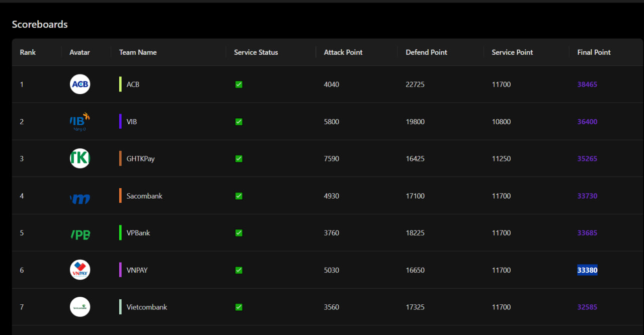Open GHTKPay final point 35265
The height and width of the screenshot is (335, 644).
coord(587,158)
